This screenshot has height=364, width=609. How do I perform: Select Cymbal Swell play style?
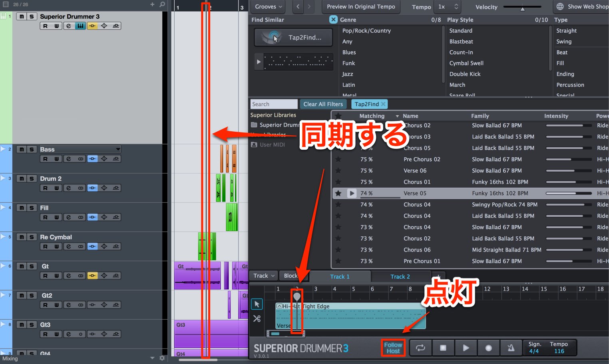point(466,63)
